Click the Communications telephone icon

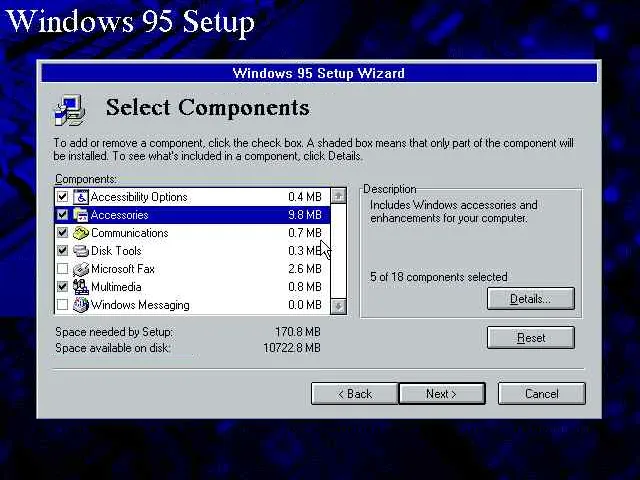81,233
